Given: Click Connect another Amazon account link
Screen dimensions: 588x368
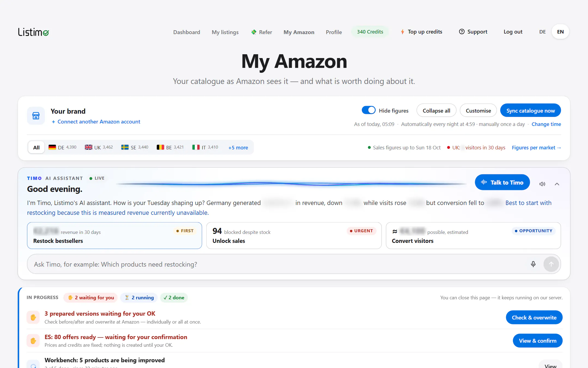Looking at the screenshot, I should [x=96, y=122].
